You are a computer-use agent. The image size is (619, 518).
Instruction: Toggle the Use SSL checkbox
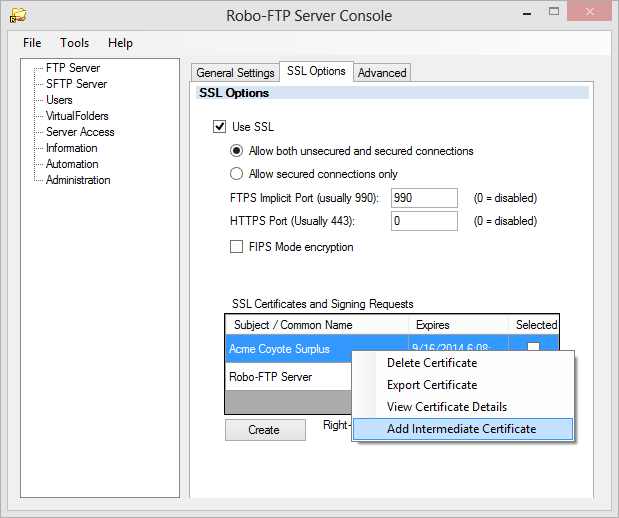click(219, 127)
